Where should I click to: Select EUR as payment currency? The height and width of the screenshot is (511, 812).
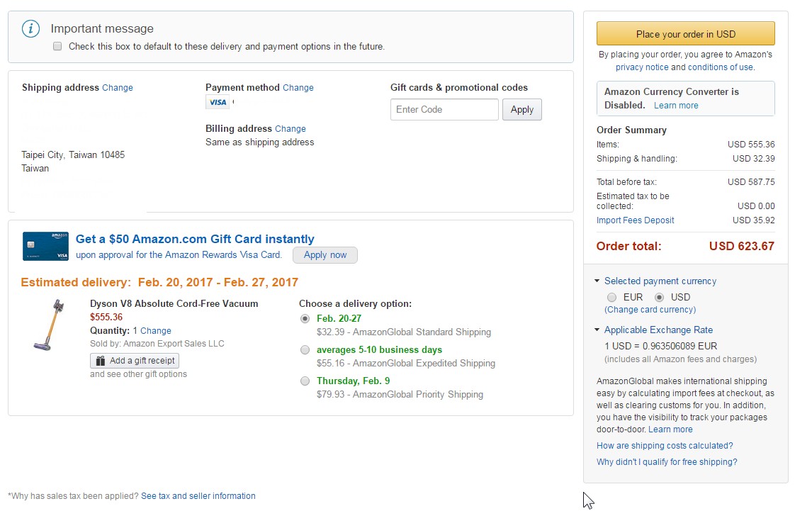click(612, 298)
